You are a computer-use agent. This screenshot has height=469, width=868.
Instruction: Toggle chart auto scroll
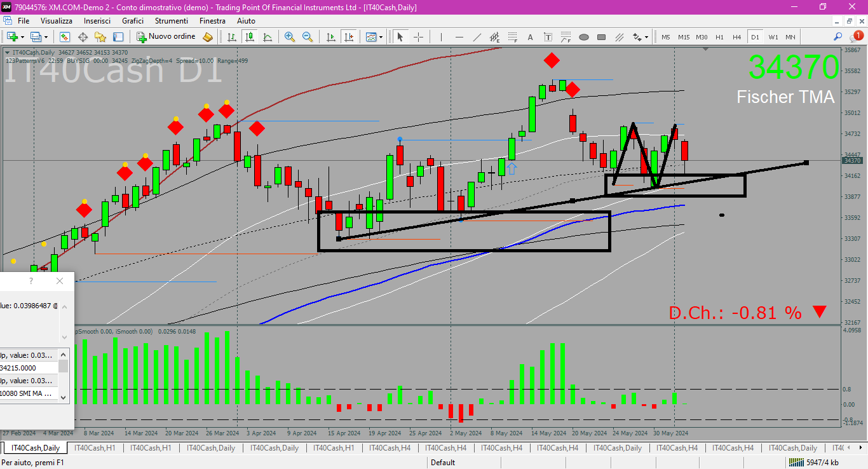coord(330,37)
